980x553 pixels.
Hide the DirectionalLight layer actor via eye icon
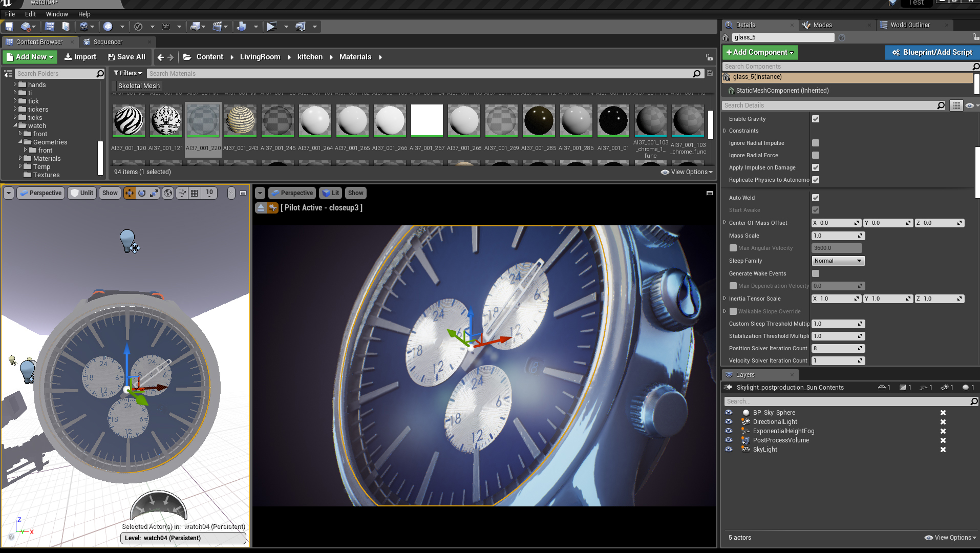tap(729, 422)
